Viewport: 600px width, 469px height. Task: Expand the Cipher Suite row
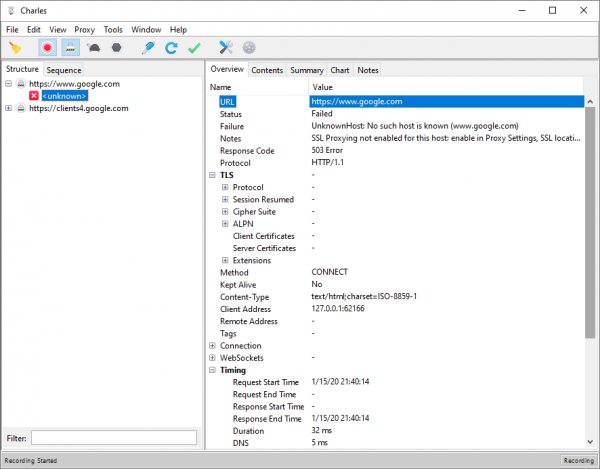(225, 212)
